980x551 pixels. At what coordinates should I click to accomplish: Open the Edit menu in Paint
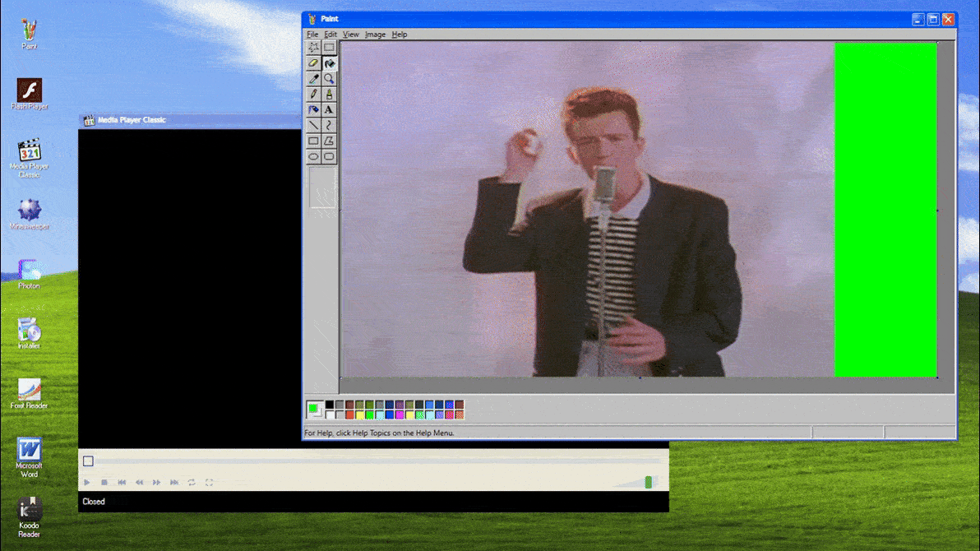click(330, 34)
